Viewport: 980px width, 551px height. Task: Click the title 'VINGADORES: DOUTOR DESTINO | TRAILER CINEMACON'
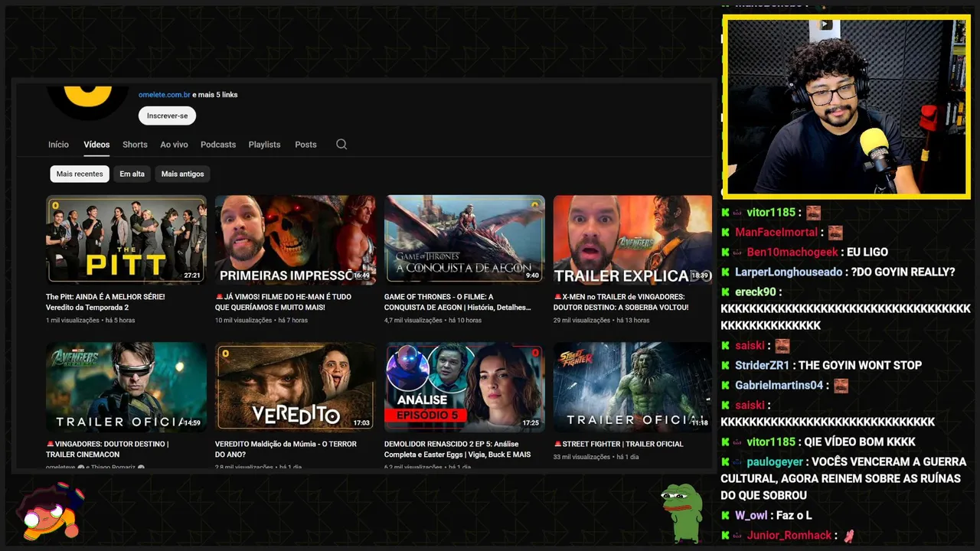[107, 448]
